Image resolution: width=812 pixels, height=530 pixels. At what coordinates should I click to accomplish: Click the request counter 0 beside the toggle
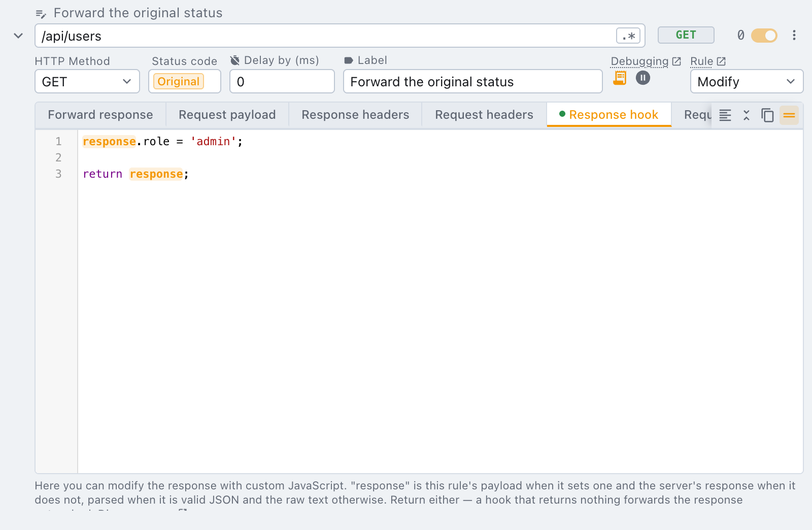[x=740, y=35]
